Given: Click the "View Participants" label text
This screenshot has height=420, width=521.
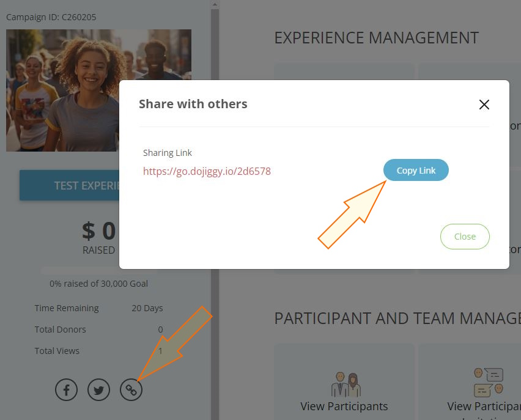Looking at the screenshot, I should click(344, 406).
